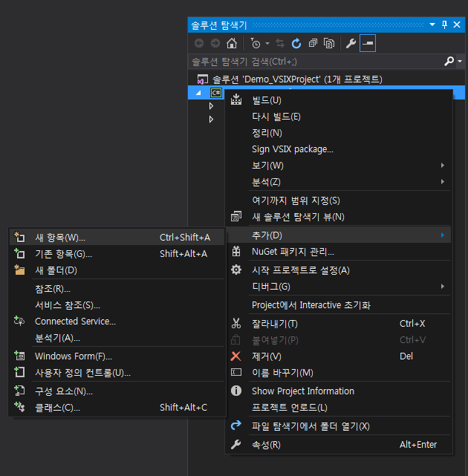Open the 추가(D) submenu item
468x476 pixels.
pyautogui.click(x=339, y=235)
